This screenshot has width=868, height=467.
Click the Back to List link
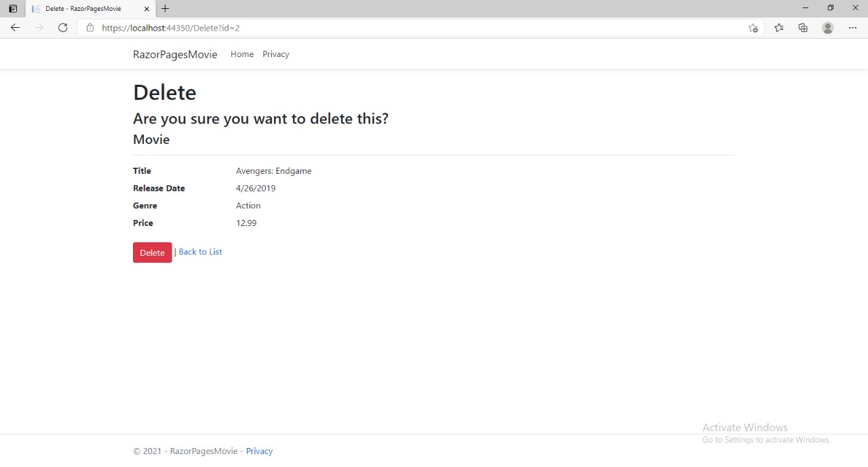(x=200, y=252)
